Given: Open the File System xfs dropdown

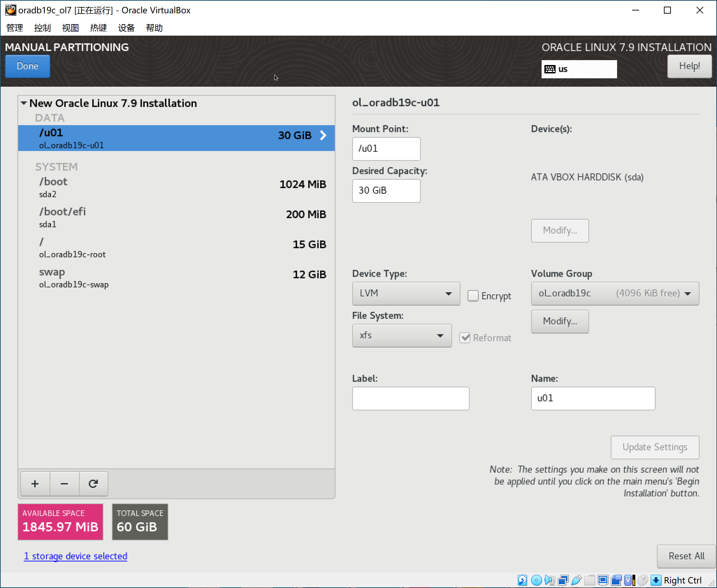Looking at the screenshot, I should (401, 335).
